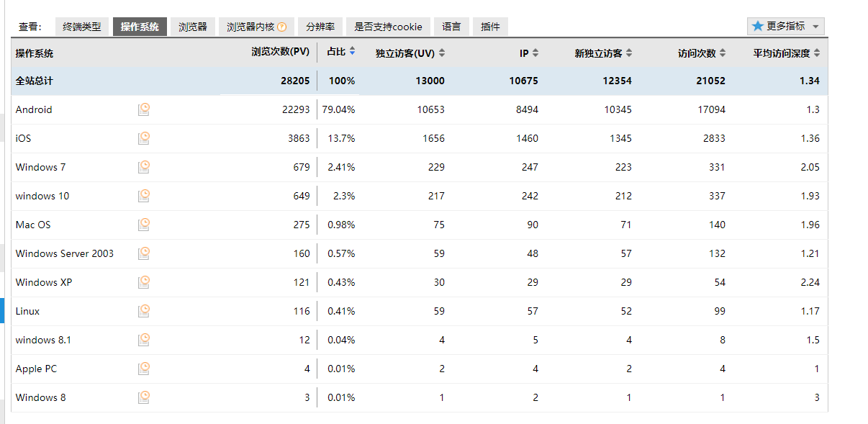Open the trend chart for Windows XP

point(143,282)
